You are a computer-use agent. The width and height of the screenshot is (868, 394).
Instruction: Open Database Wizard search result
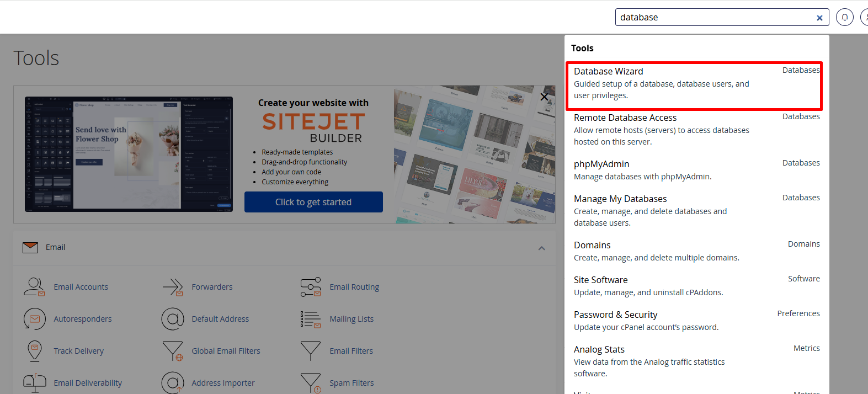(608, 71)
